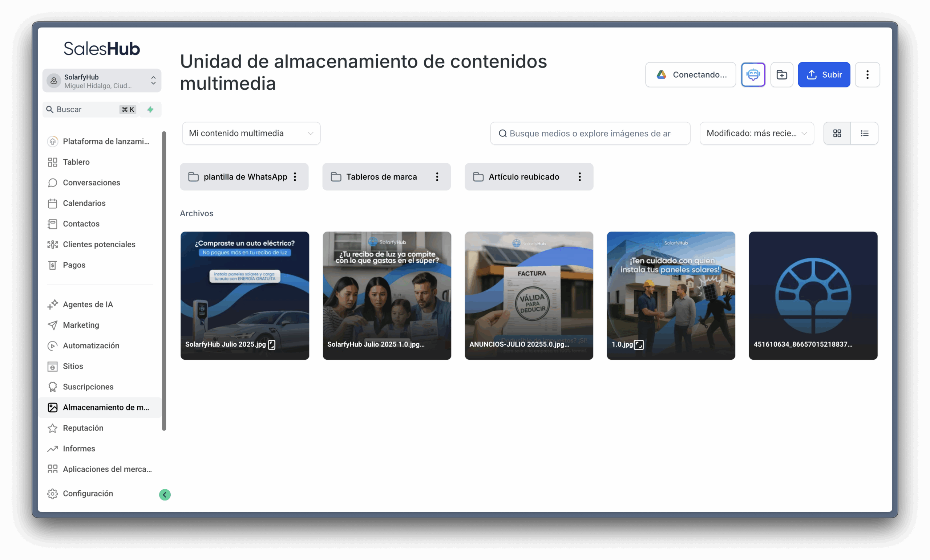Open the Pagos section icon
This screenshot has width=930, height=560.
click(x=52, y=265)
